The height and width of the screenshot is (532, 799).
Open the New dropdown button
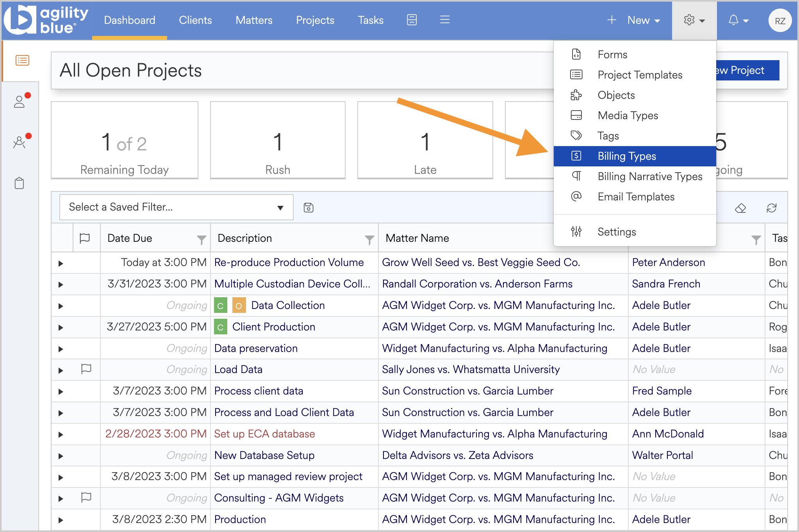[x=634, y=20]
